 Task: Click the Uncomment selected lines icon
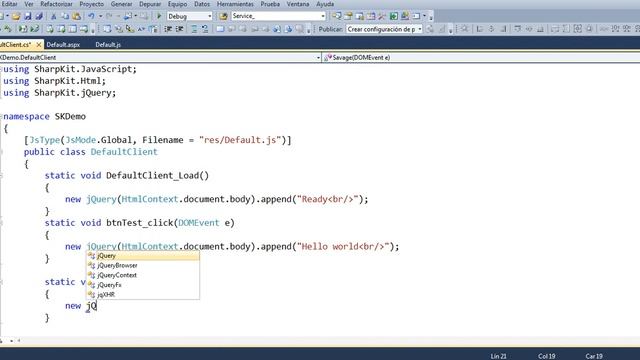[x=205, y=29]
